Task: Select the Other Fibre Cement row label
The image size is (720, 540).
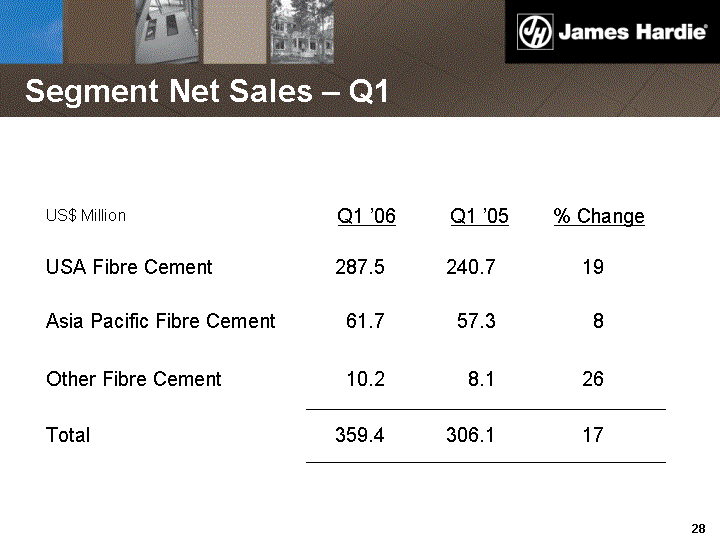Action: [x=134, y=379]
